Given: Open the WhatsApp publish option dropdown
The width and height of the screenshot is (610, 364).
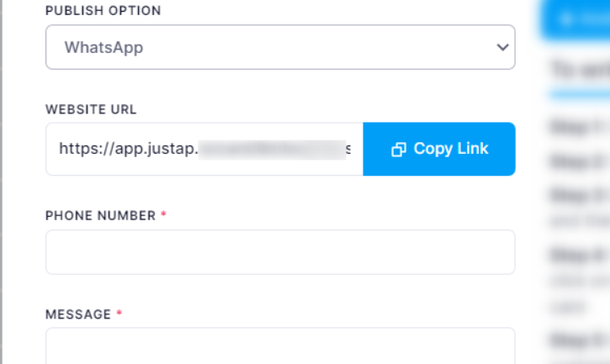Looking at the screenshot, I should point(279,47).
